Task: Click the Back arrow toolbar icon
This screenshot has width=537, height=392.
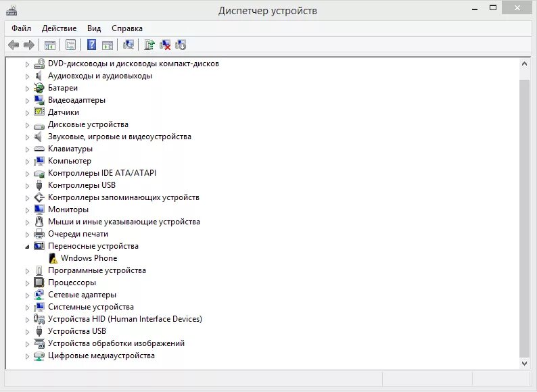Action: (x=14, y=45)
